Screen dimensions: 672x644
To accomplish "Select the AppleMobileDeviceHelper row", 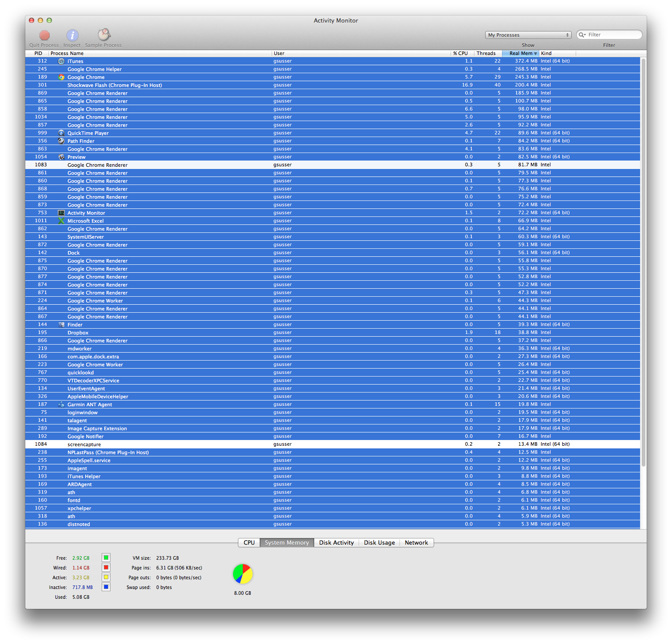I will click(x=332, y=397).
